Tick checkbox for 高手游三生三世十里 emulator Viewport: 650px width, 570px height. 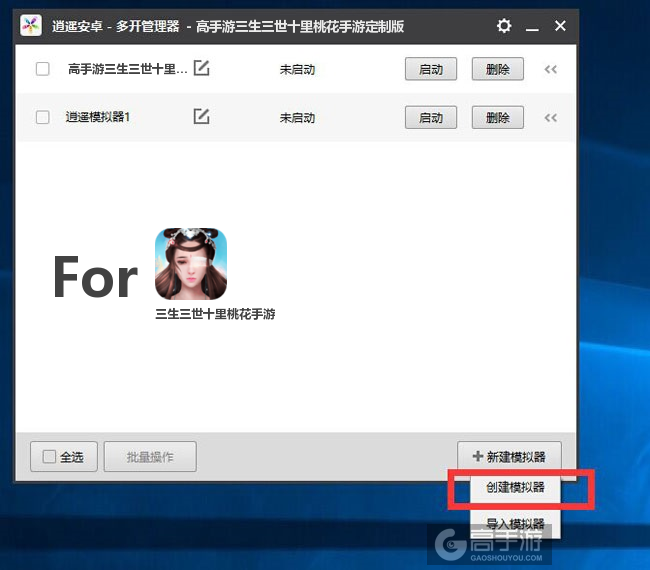point(42,69)
